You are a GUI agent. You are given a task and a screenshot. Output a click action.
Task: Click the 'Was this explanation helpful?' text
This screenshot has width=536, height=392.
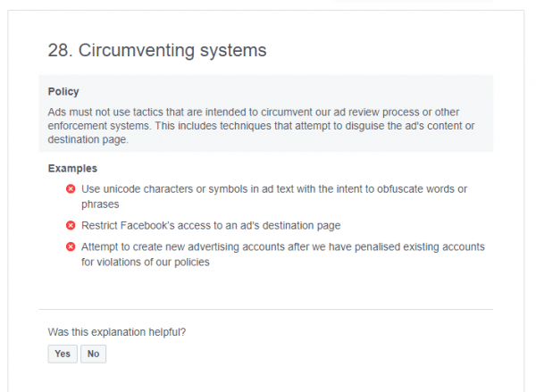pyautogui.click(x=117, y=332)
